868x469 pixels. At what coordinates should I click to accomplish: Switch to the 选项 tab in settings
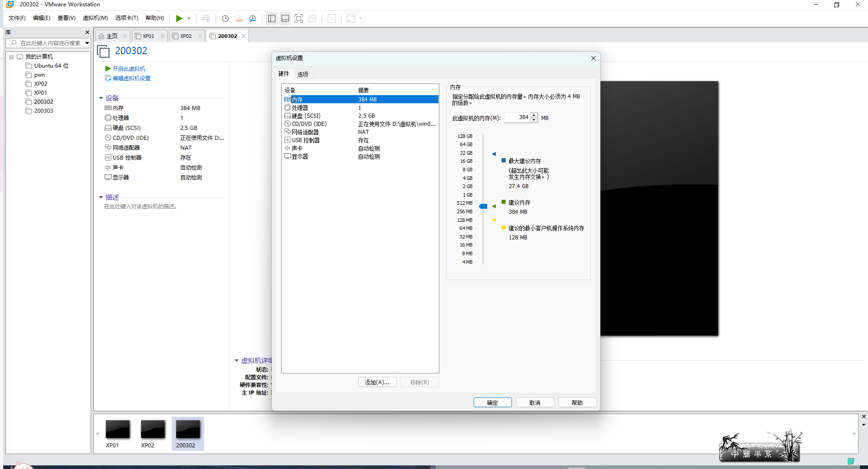coord(302,74)
